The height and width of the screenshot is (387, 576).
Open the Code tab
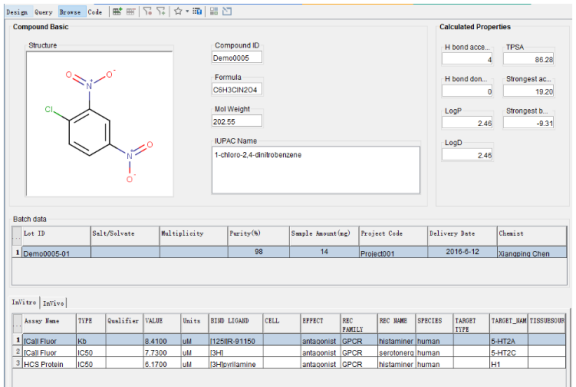tap(95, 12)
